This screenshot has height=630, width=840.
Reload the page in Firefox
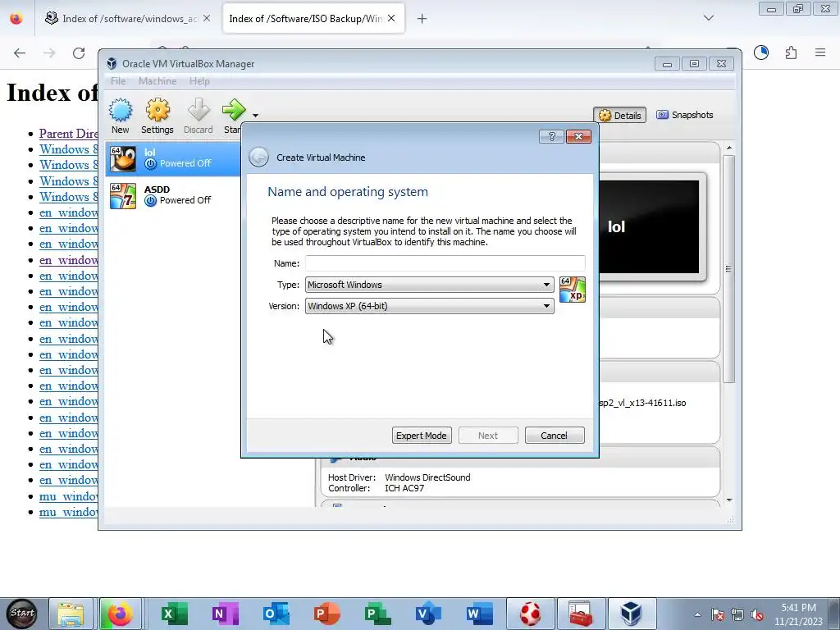pyautogui.click(x=79, y=52)
